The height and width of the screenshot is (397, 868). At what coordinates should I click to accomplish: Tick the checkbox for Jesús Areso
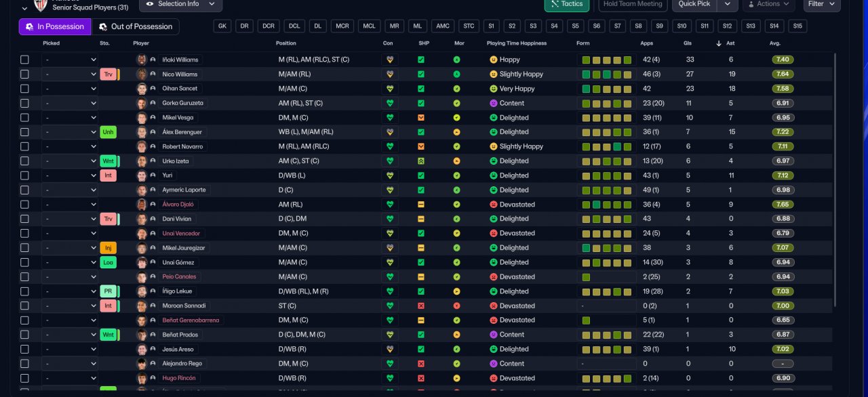click(24, 349)
